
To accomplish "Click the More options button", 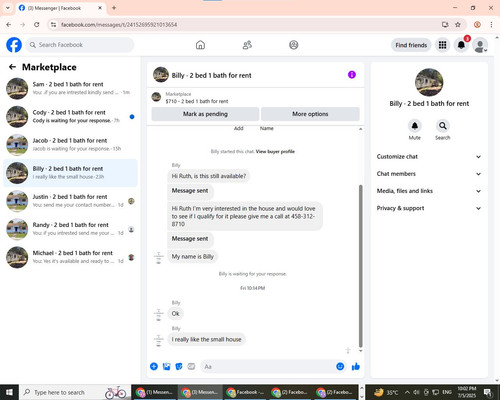I will tap(310, 114).
